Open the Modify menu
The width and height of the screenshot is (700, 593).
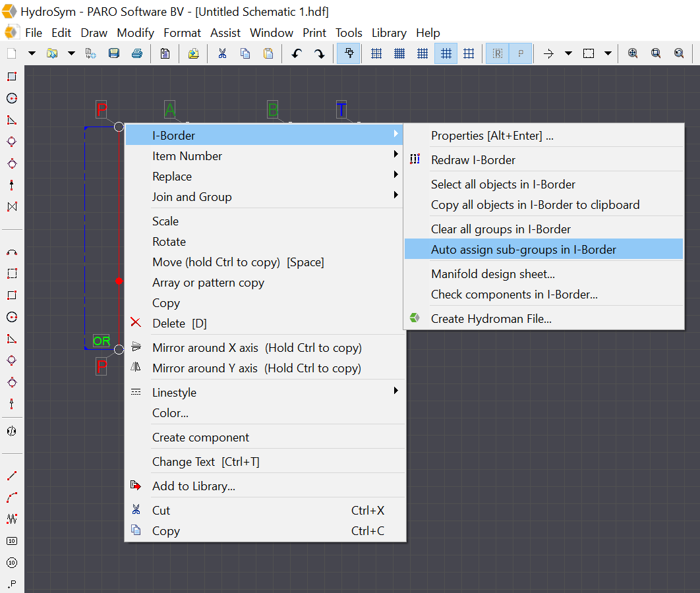(x=135, y=32)
